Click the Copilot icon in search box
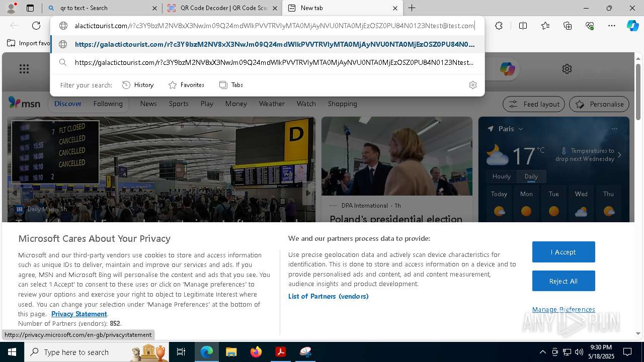The height and width of the screenshot is (362, 644). [x=507, y=69]
